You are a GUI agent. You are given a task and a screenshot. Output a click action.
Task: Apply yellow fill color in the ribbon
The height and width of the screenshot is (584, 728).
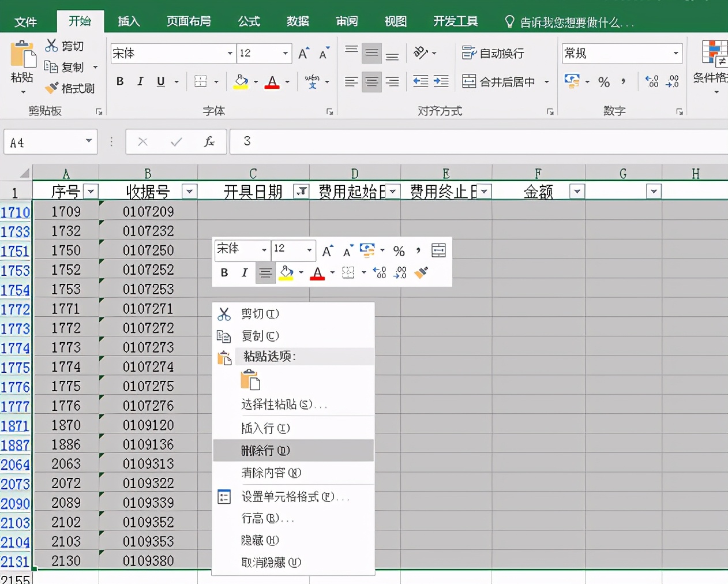(241, 82)
